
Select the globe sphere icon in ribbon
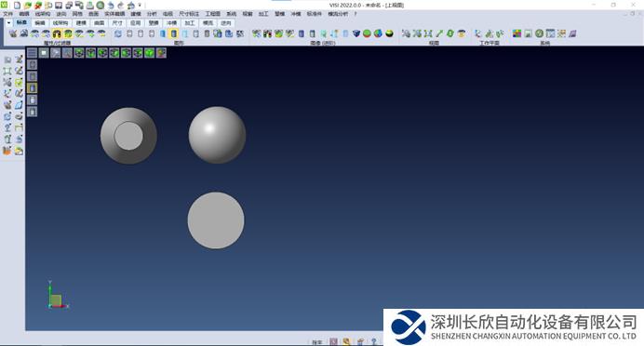tap(378, 33)
